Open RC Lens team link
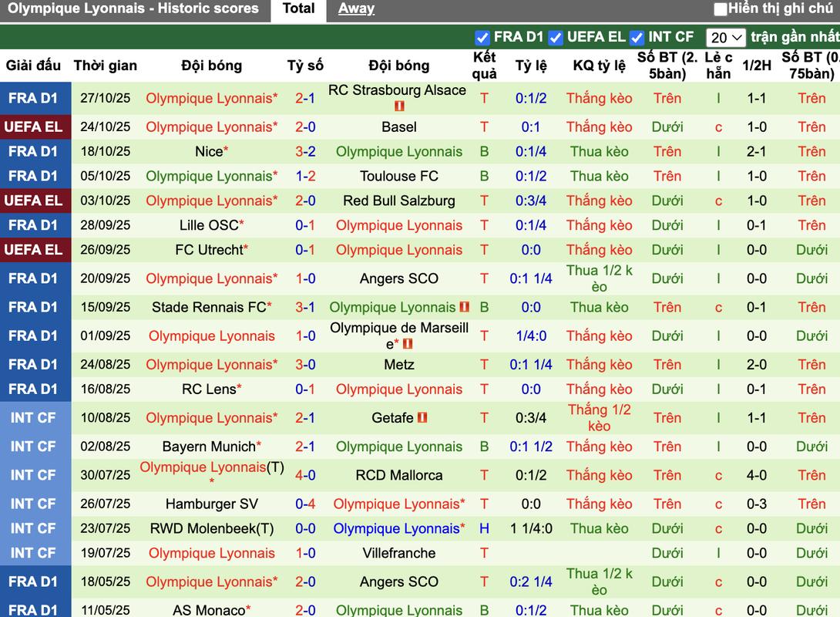840x617 pixels. pos(209,389)
